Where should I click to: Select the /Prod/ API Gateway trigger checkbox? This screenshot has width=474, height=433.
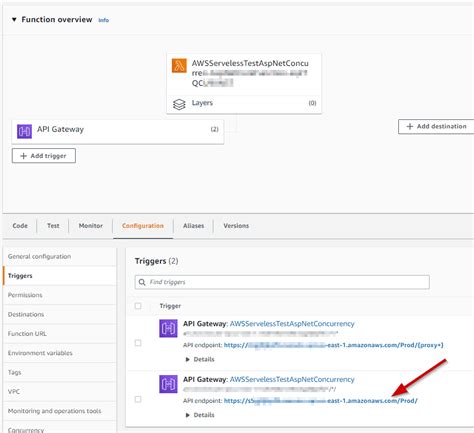(x=138, y=399)
